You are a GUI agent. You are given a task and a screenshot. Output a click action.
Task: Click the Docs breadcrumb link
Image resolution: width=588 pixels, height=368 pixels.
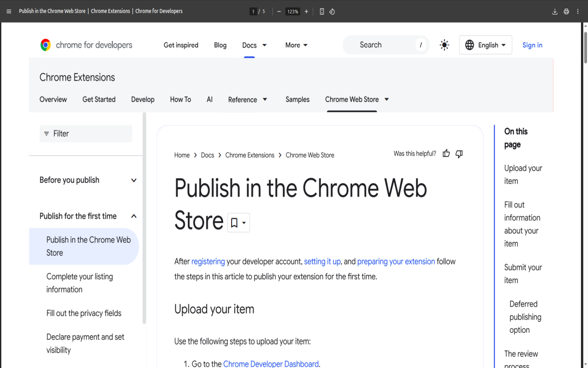(x=208, y=155)
